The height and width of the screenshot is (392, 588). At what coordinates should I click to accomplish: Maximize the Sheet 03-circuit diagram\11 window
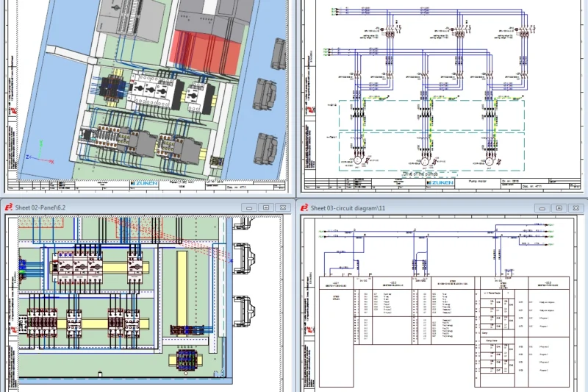tap(559, 208)
